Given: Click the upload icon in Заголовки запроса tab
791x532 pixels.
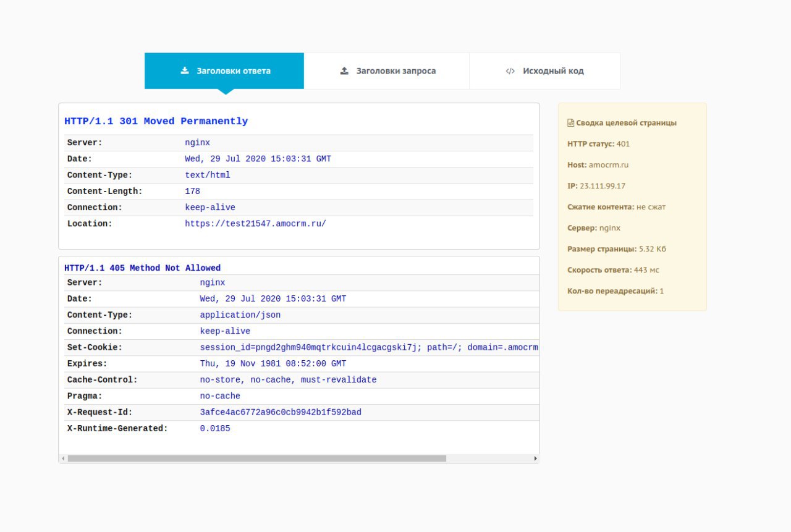Looking at the screenshot, I should (344, 70).
